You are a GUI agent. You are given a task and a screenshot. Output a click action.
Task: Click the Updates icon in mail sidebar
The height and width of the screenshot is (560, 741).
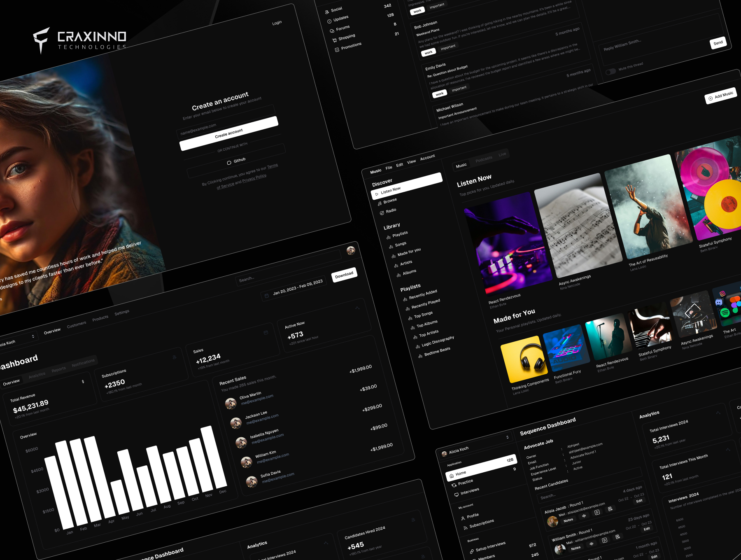coord(329,21)
